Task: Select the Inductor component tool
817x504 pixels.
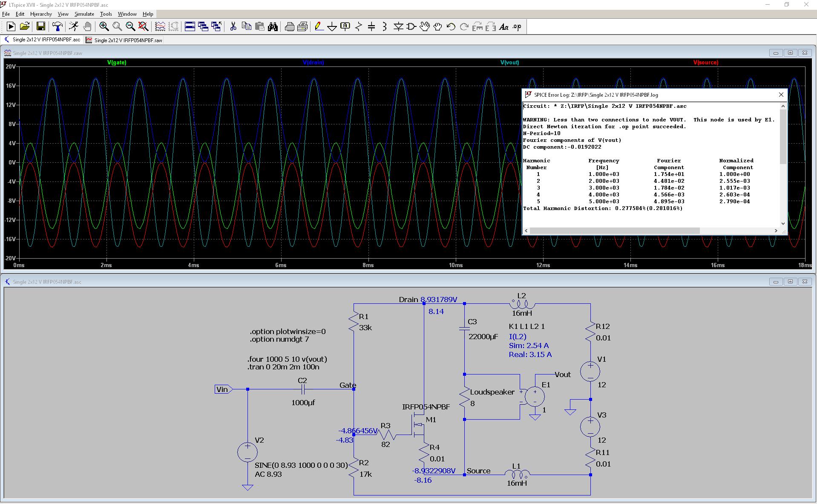Action: tap(385, 27)
